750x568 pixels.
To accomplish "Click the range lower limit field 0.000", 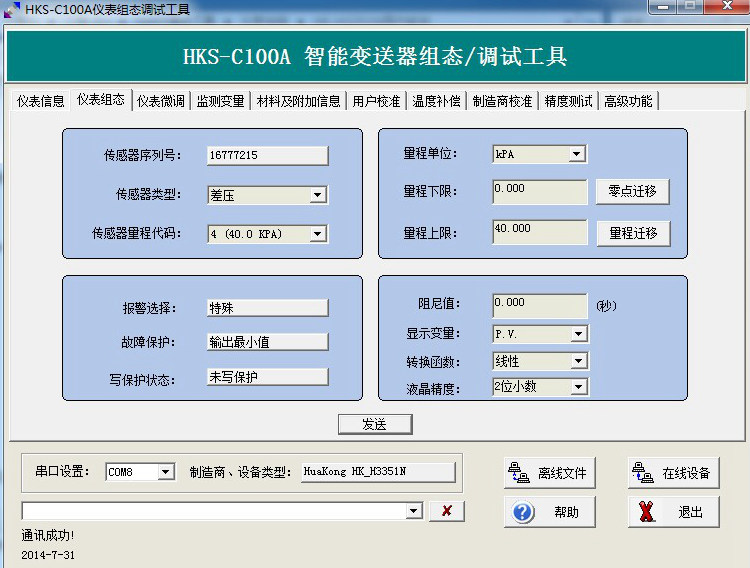I will pyautogui.click(x=540, y=192).
